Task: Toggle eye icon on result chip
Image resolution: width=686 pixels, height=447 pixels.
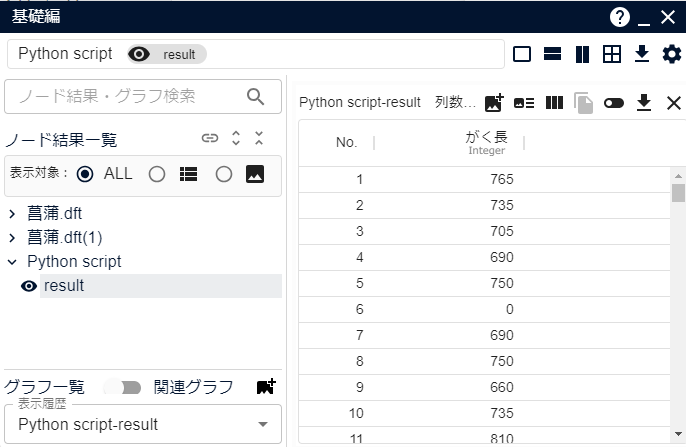Action: tap(139, 54)
